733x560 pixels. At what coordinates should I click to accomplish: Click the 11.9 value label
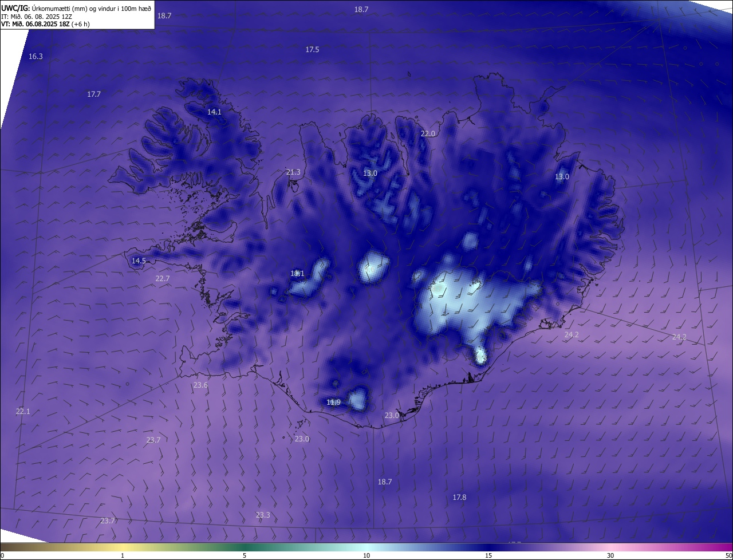coord(333,402)
